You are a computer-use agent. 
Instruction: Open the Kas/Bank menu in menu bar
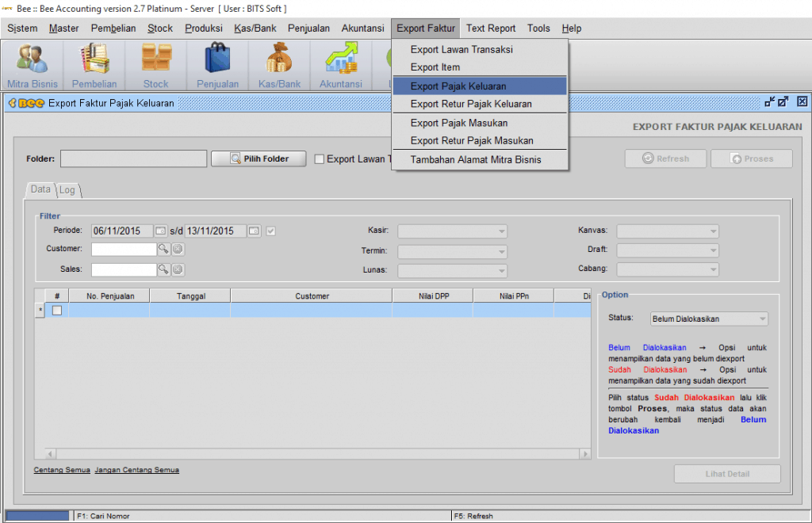tap(255, 29)
